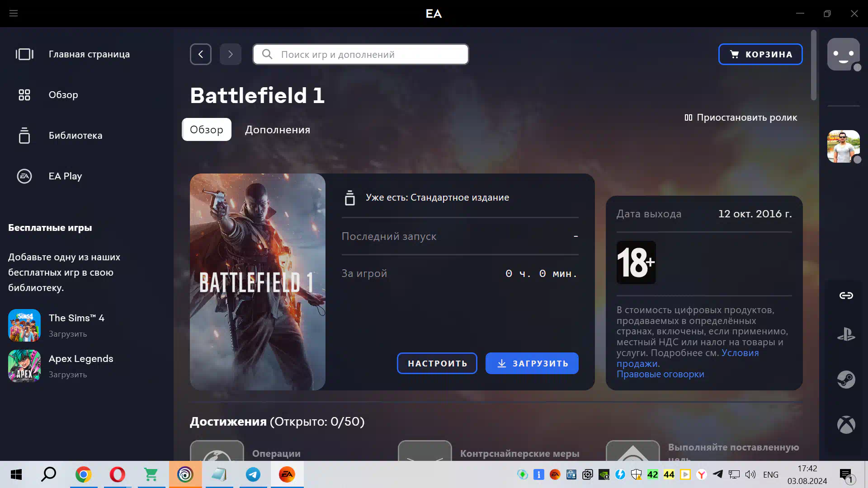Click the release date 12 окт. 2016 г.
868x488 pixels.
pos(755,214)
